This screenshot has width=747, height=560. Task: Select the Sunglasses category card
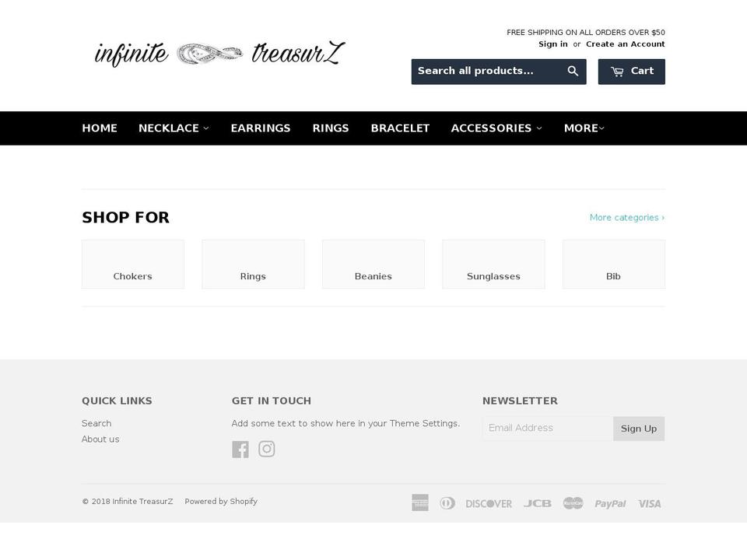click(493, 264)
